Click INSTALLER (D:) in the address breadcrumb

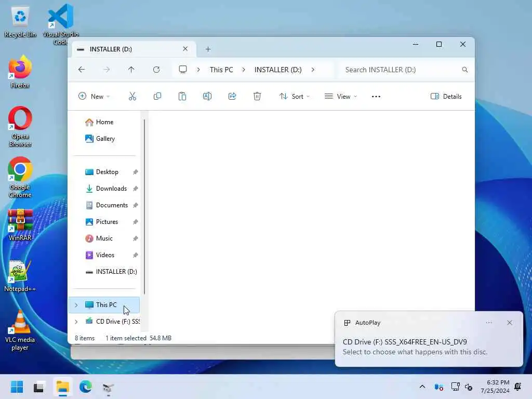[x=278, y=70]
